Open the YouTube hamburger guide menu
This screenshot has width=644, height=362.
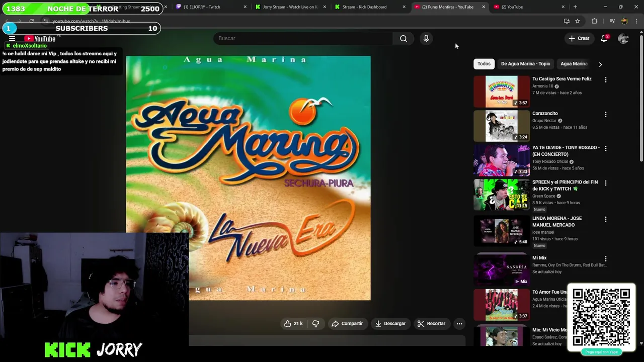(12, 39)
